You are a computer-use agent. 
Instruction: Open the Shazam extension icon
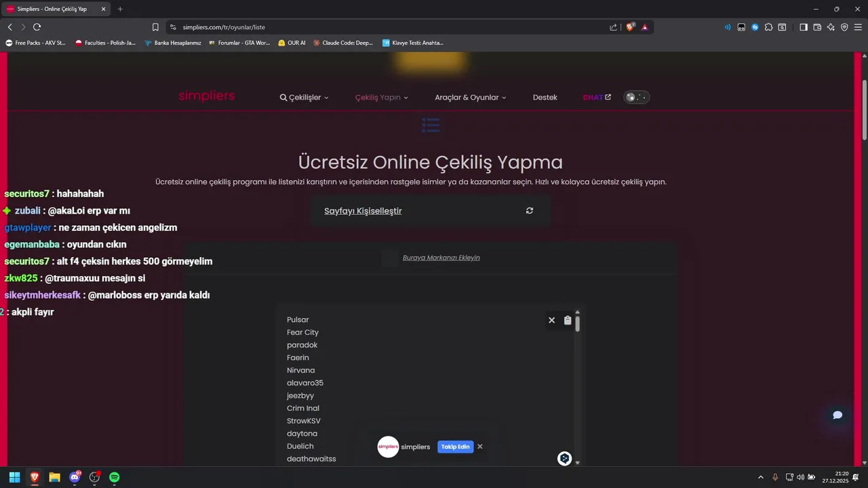pos(755,27)
